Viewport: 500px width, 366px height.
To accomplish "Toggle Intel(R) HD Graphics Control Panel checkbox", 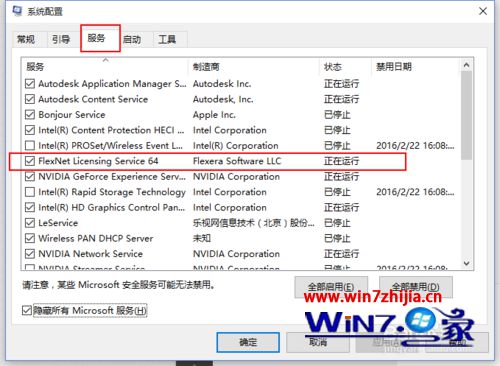I will tap(30, 207).
